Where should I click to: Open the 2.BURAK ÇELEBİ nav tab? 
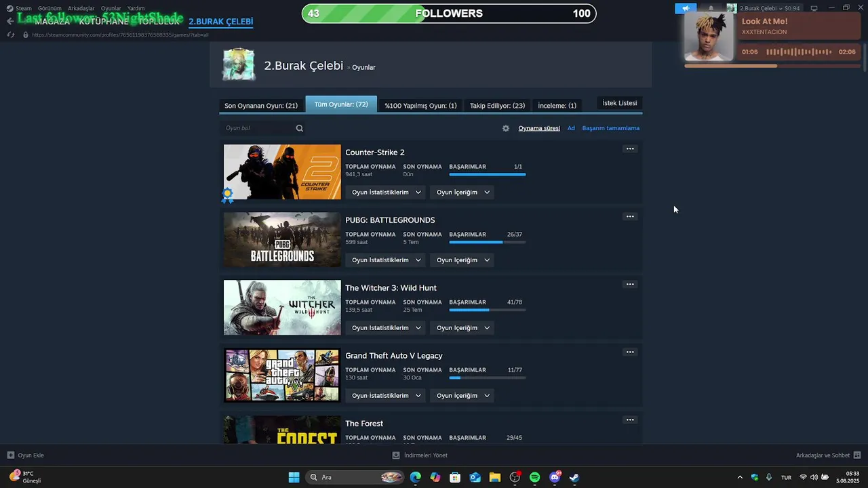pos(221,22)
